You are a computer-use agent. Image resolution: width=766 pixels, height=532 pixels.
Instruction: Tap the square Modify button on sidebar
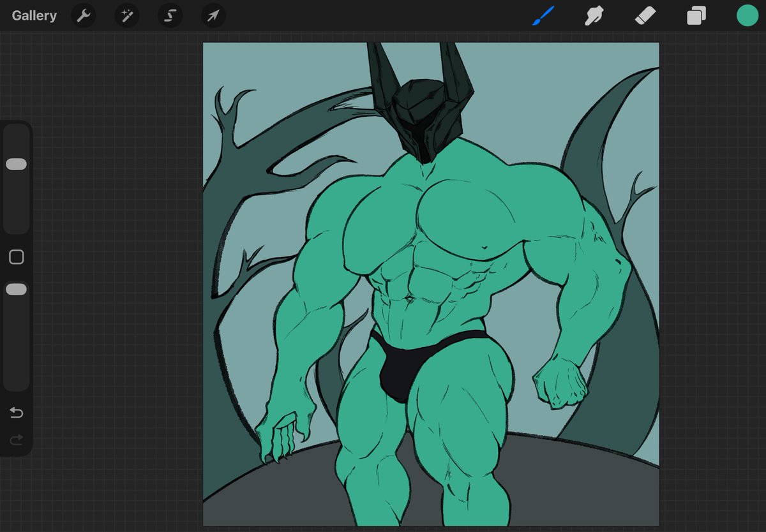[17, 257]
